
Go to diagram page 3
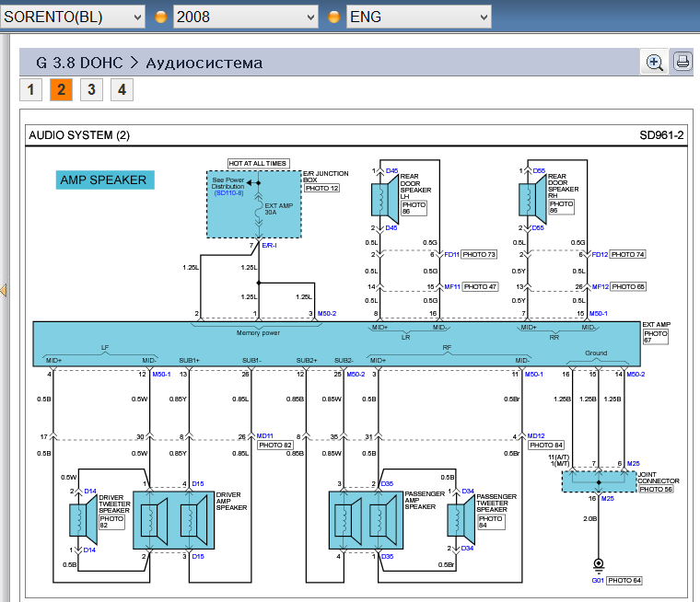[x=90, y=89]
